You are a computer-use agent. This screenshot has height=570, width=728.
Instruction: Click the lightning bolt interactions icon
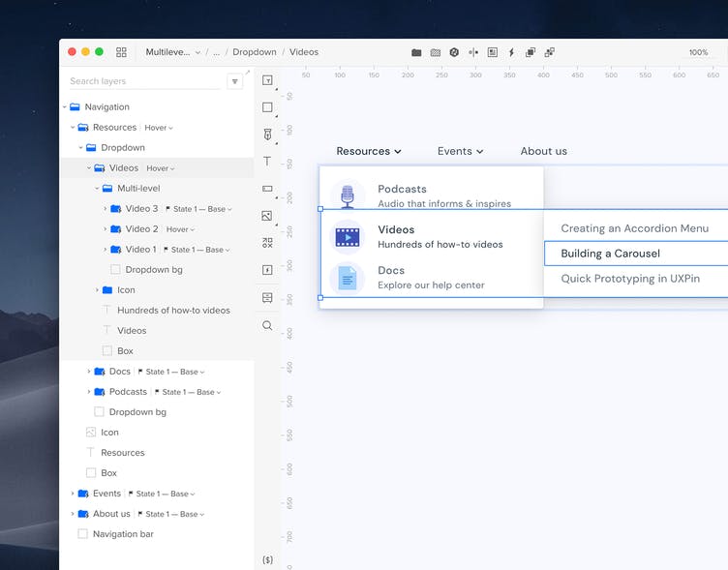pyautogui.click(x=511, y=52)
